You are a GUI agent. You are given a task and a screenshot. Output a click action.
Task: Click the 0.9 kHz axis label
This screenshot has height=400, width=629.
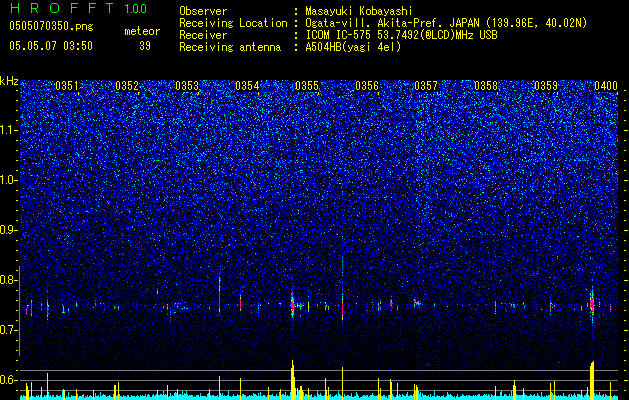click(x=9, y=230)
